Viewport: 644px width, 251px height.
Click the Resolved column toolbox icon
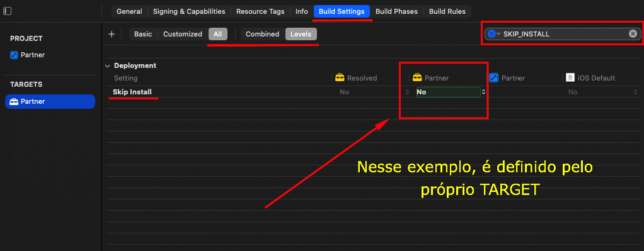[340, 77]
